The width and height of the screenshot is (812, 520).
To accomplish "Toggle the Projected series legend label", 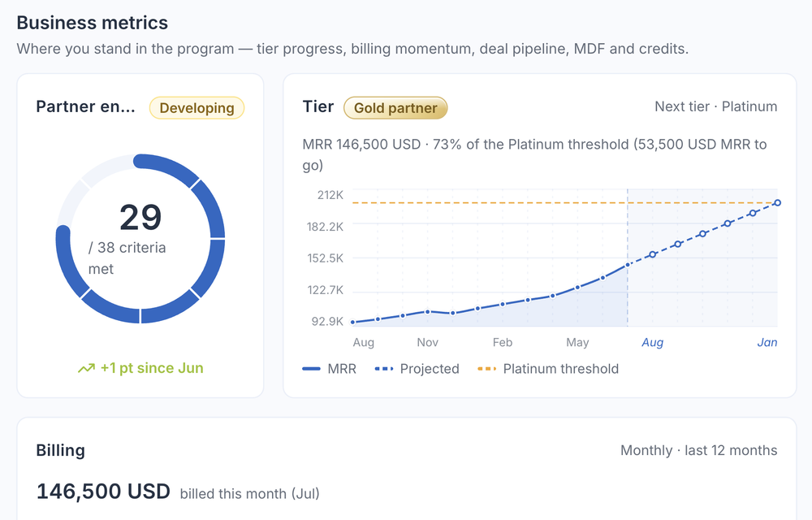I will tap(430, 369).
